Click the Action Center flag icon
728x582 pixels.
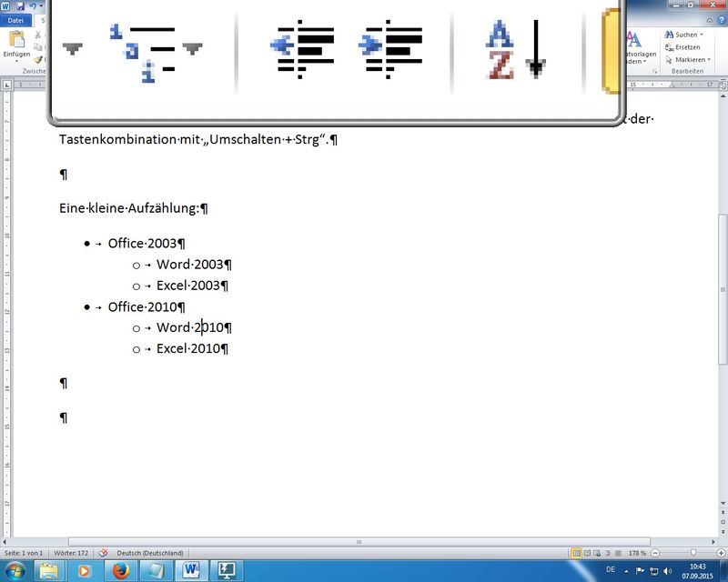pos(640,571)
